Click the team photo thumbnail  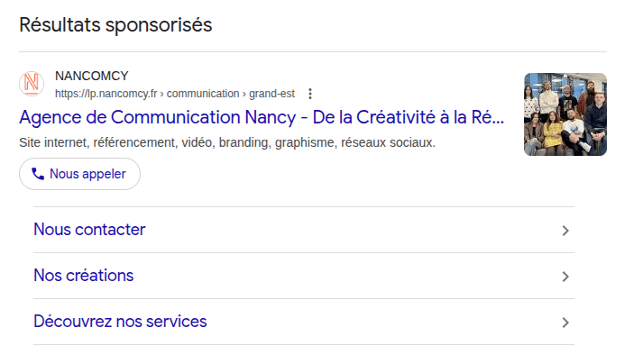[565, 114]
